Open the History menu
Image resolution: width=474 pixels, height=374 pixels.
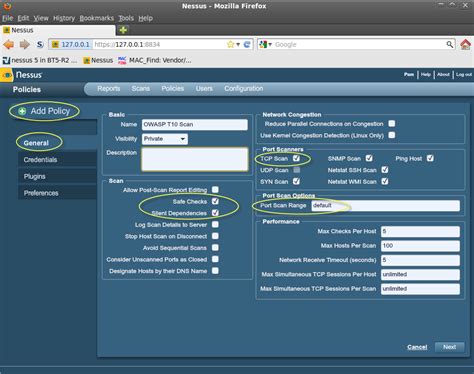click(x=64, y=18)
